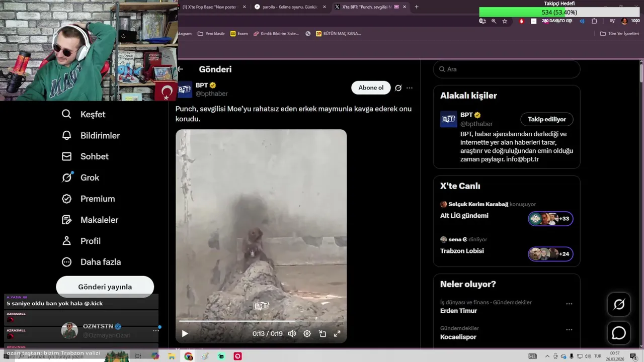Open the @bpthaber handle in the post
Viewport: 644px width, 362px height.
click(211, 94)
